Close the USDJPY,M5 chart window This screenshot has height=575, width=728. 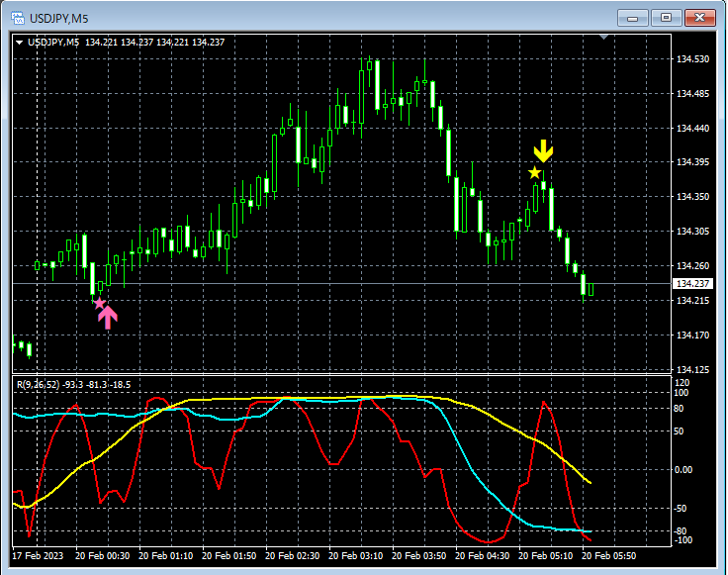[x=700, y=18]
